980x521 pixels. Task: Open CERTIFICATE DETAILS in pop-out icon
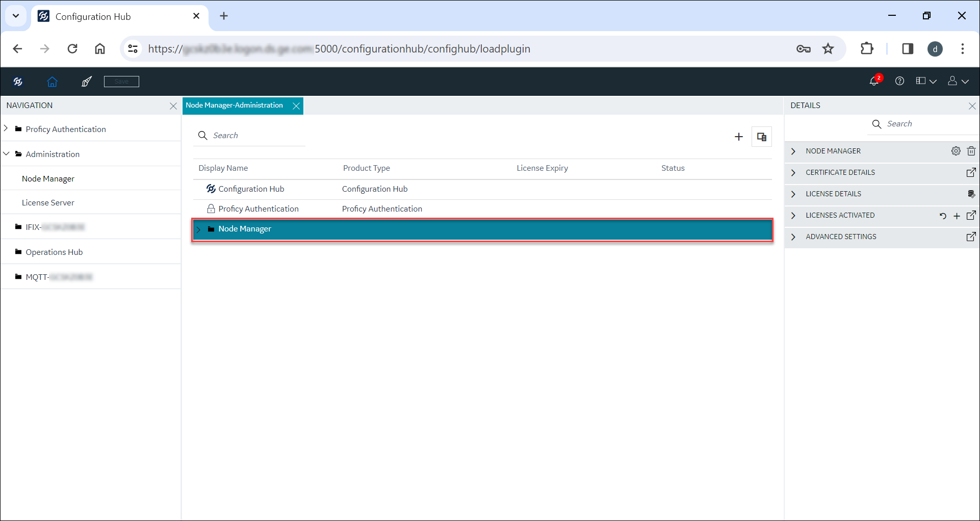pos(971,172)
